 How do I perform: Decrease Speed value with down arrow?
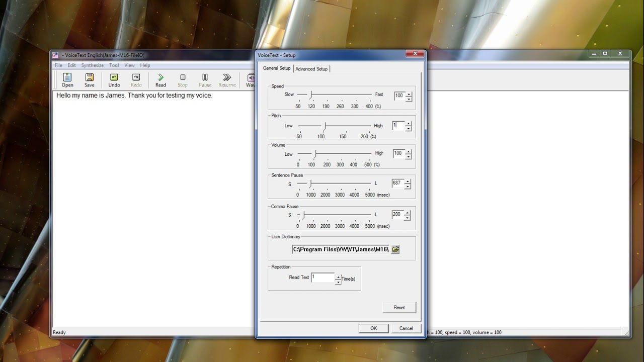(409, 99)
